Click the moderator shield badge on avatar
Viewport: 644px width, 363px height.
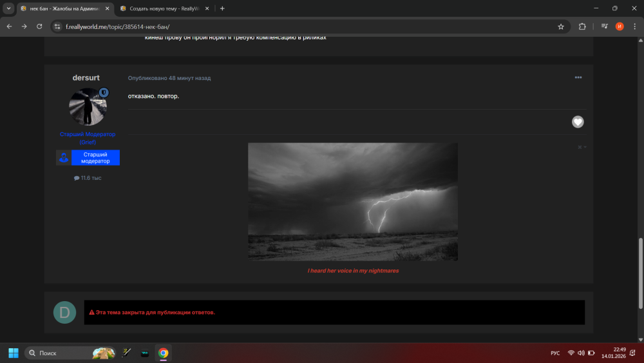click(104, 92)
